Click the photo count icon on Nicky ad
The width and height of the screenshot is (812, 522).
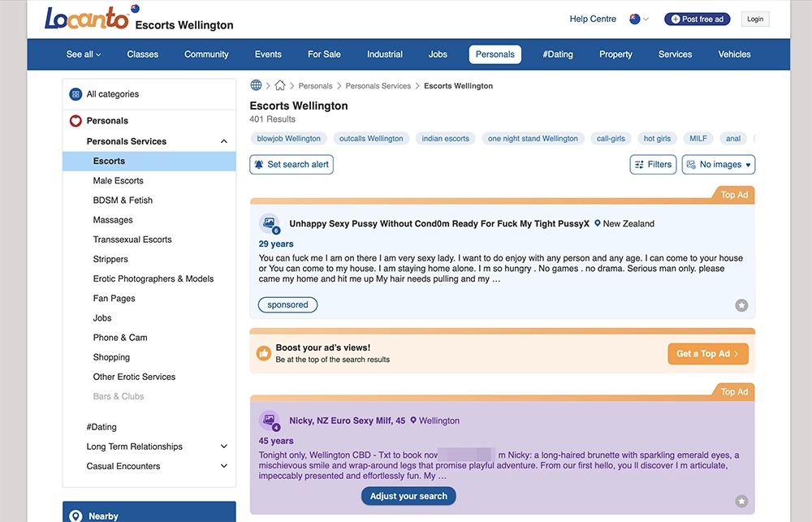click(x=269, y=421)
